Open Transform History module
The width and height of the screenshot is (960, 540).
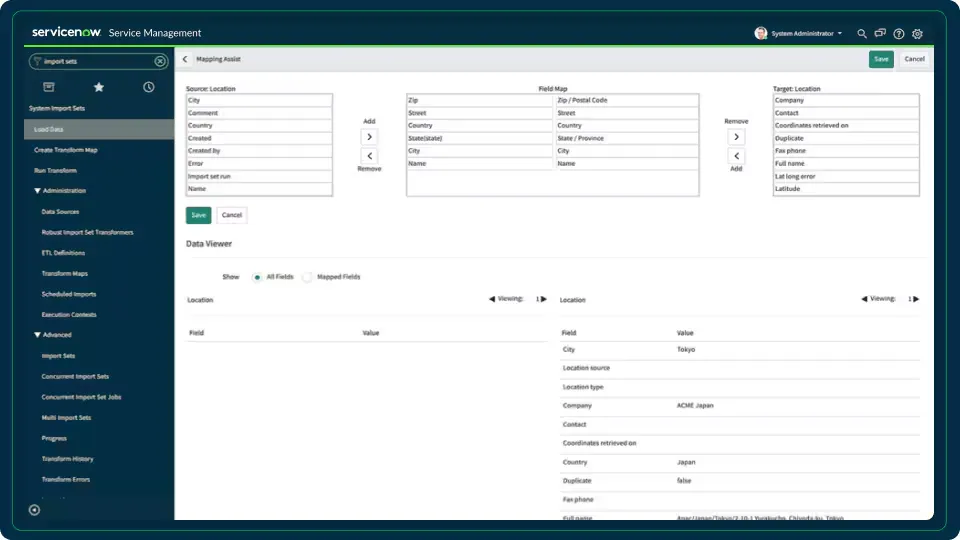pos(67,459)
